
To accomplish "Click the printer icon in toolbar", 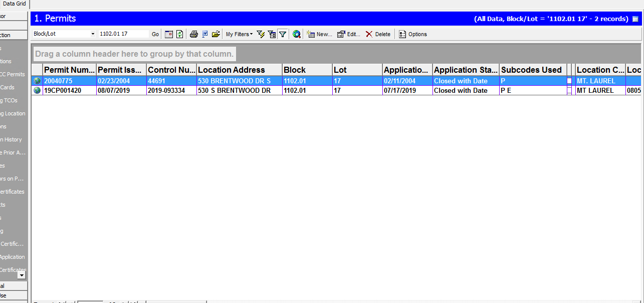I will point(194,34).
